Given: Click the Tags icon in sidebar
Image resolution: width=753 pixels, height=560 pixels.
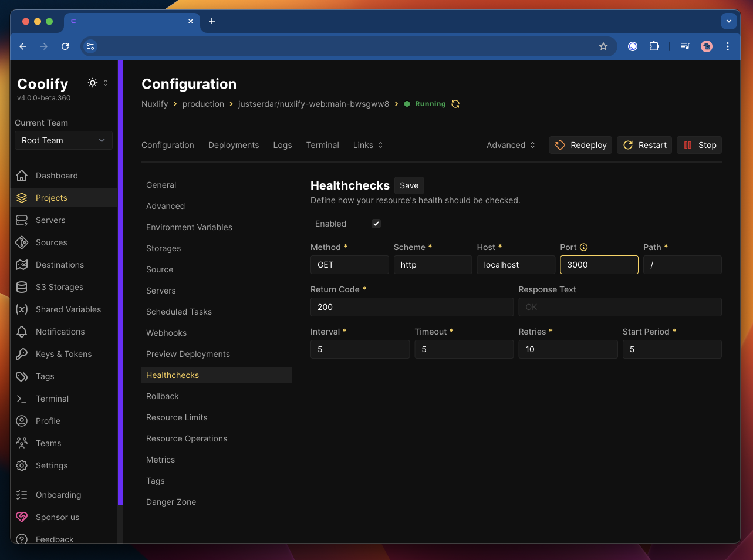Looking at the screenshot, I should pos(22,376).
